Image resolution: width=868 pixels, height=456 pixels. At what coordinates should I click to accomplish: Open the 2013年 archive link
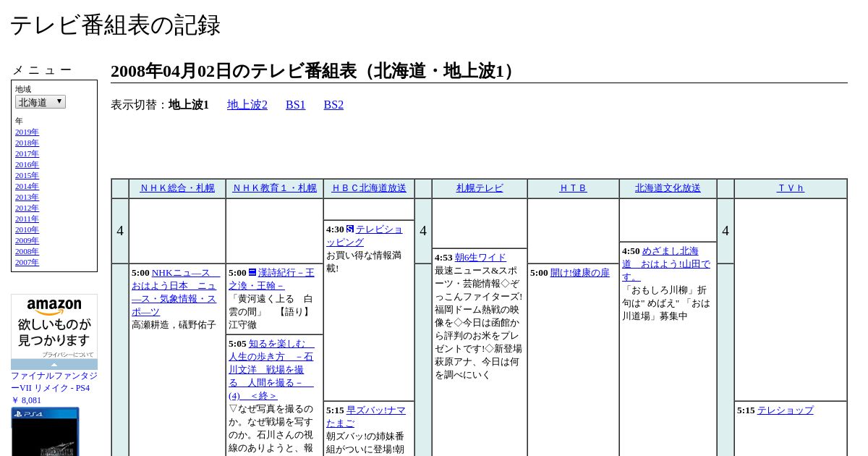pos(27,197)
